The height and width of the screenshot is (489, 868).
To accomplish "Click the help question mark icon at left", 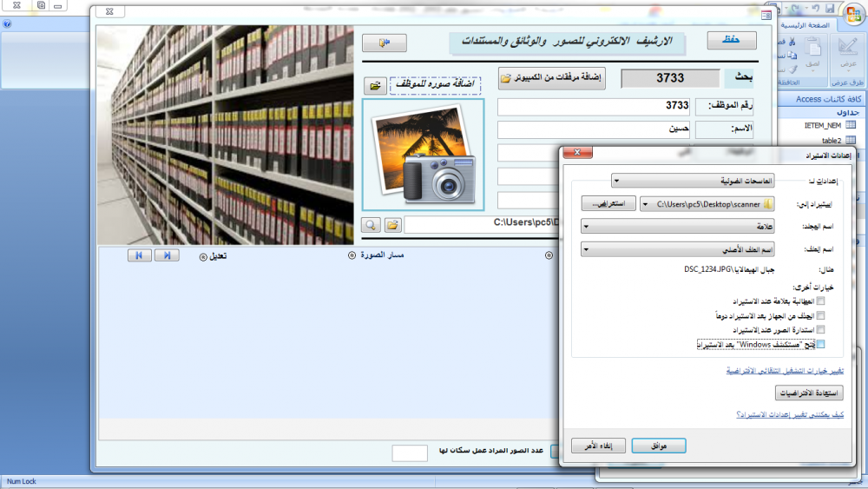I will (x=7, y=23).
